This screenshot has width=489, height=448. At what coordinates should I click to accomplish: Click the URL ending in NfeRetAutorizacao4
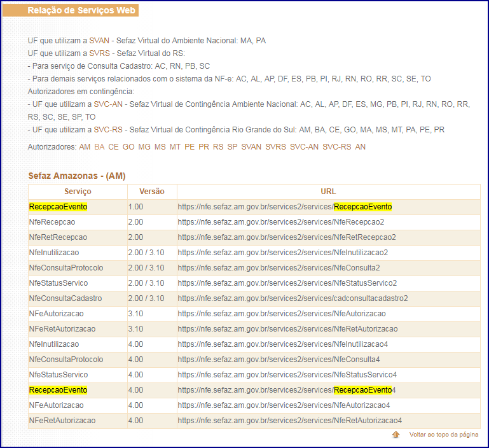(x=290, y=421)
